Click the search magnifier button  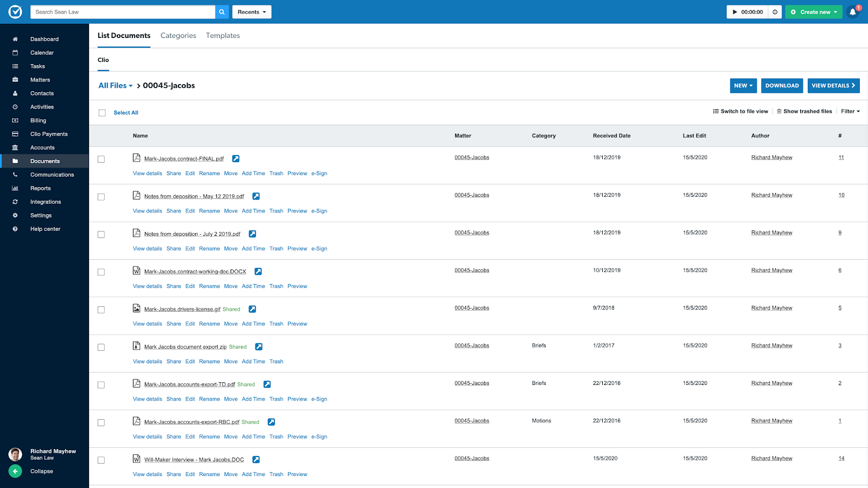tap(222, 12)
